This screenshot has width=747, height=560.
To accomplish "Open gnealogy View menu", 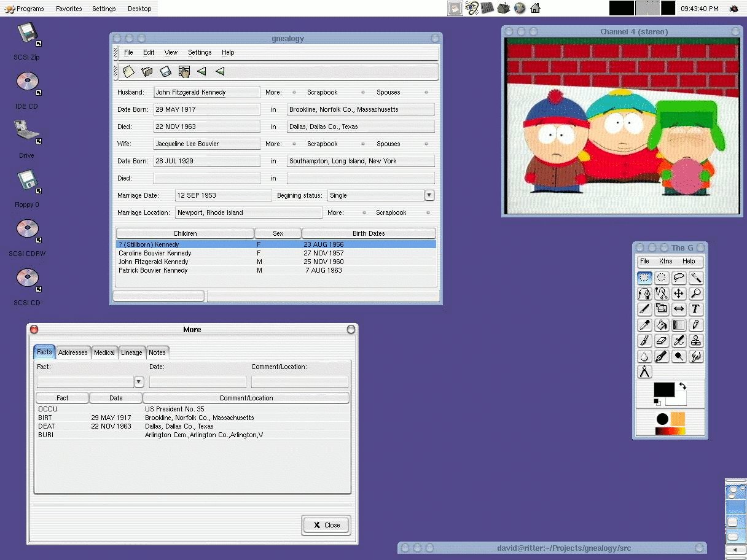I will click(x=171, y=52).
